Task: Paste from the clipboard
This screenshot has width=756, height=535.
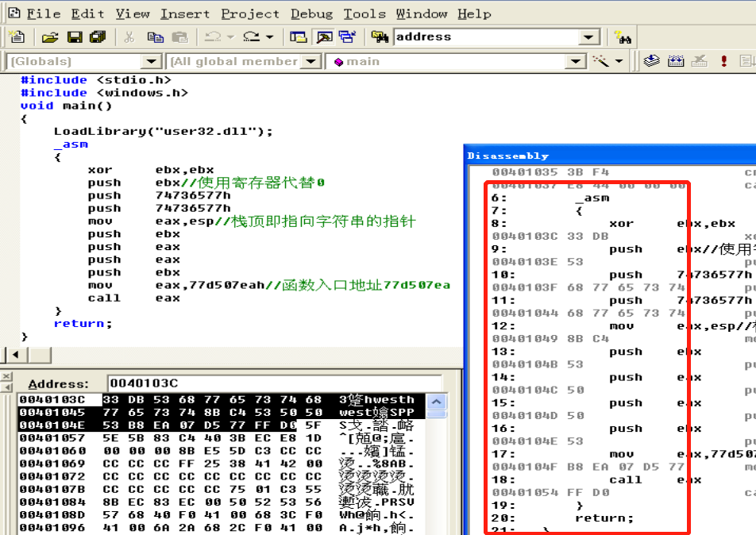Action: pos(181,37)
